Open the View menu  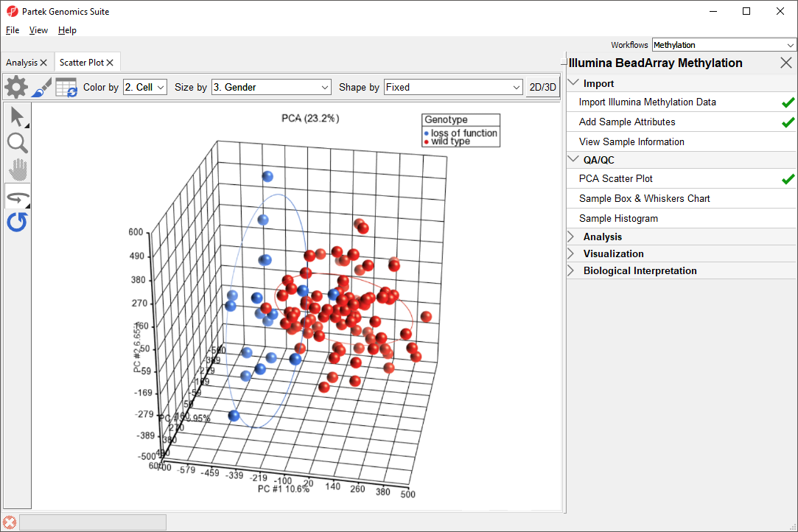[38, 30]
